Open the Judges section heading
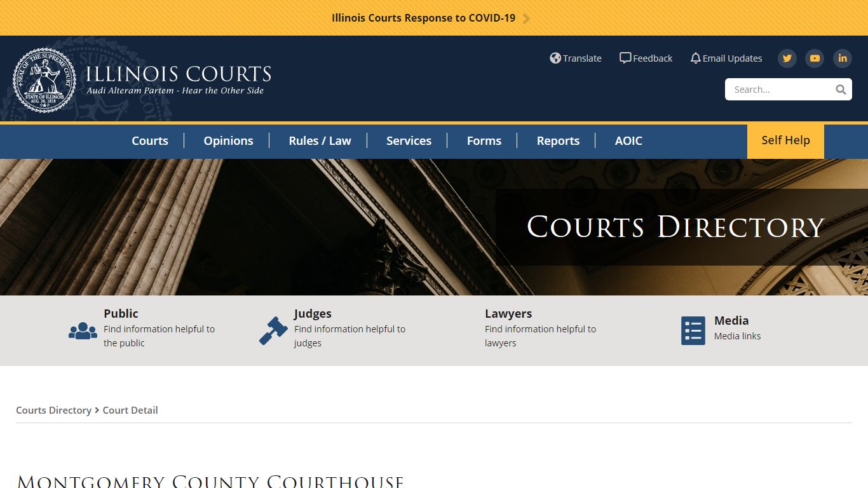This screenshot has height=488, width=868. (313, 313)
